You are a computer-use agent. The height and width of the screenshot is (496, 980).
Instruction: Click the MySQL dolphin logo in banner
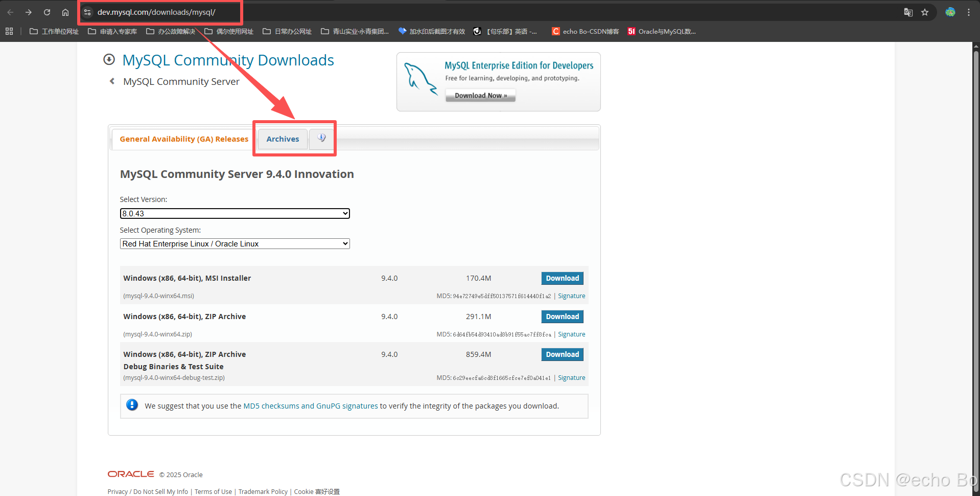tap(421, 78)
